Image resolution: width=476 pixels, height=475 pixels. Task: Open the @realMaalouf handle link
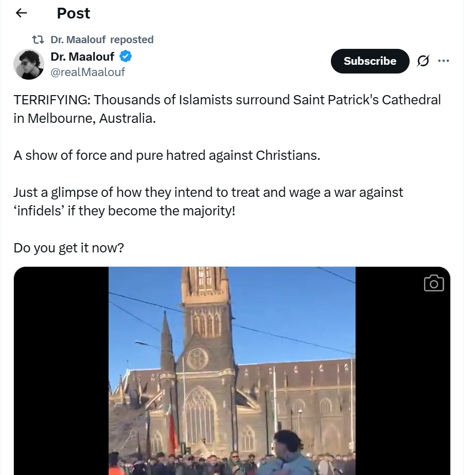pos(87,72)
